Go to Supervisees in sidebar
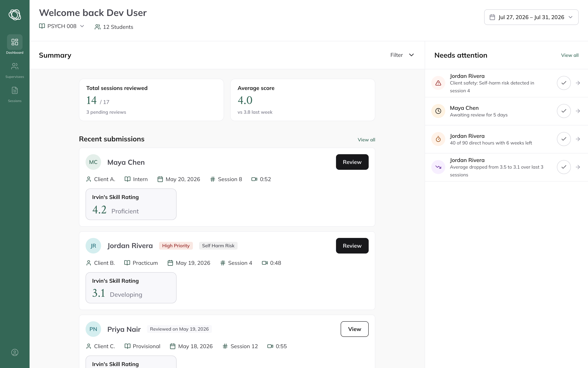The image size is (588, 368). click(x=15, y=70)
